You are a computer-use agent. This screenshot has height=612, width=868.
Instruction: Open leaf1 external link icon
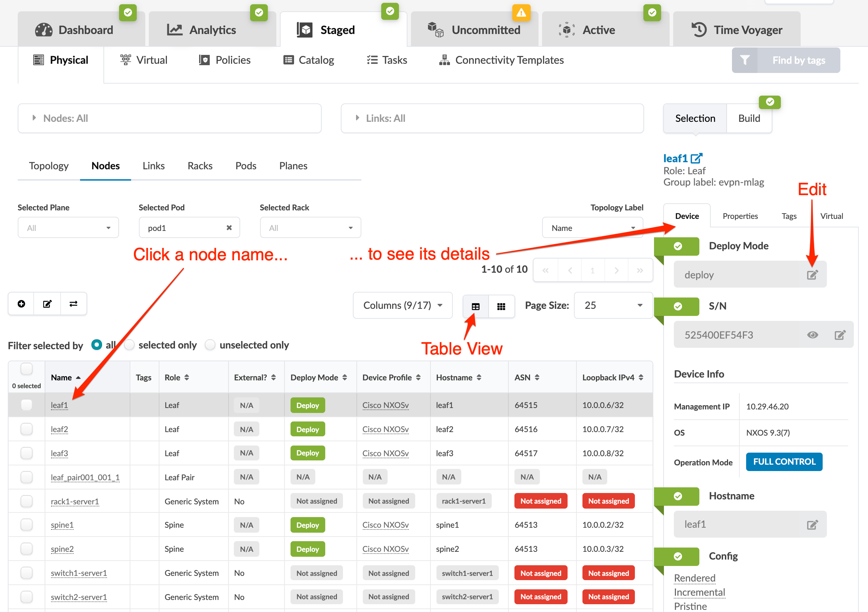coord(696,158)
